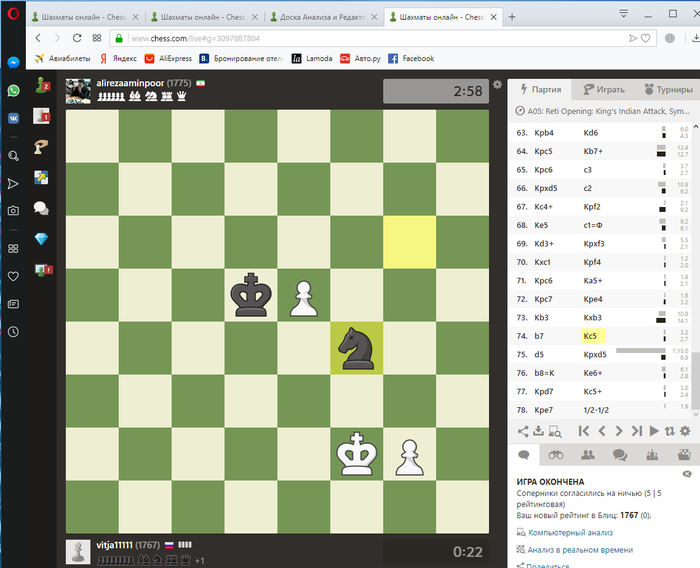Open the Opera tab list menu
The width and height of the screenshot is (700, 568).
624,14
